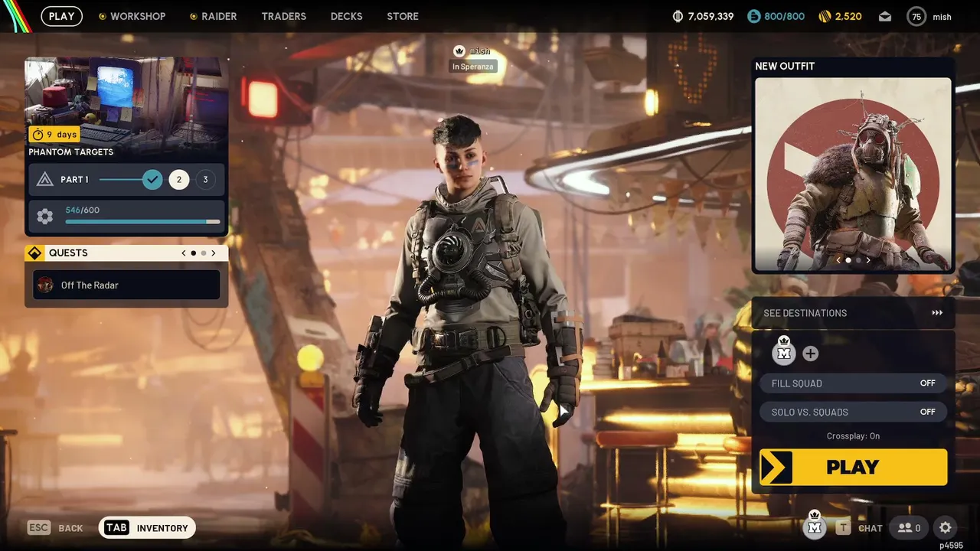This screenshot has width=980, height=551.
Task: Click the coin currency icon beside 7,059,339
Action: tap(678, 16)
